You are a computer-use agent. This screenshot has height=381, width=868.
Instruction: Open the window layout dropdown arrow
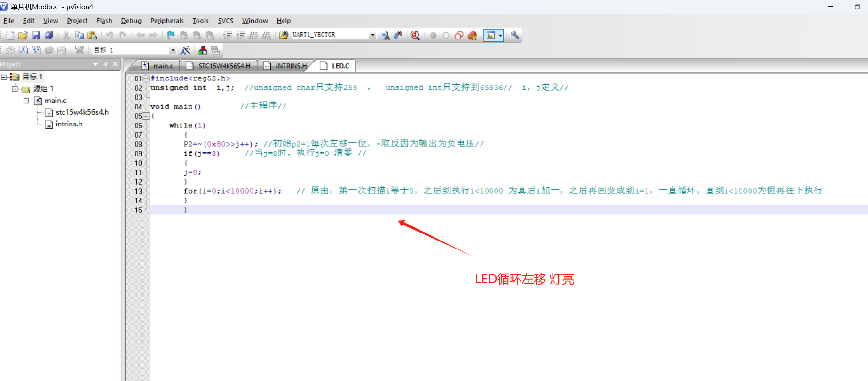pos(500,35)
